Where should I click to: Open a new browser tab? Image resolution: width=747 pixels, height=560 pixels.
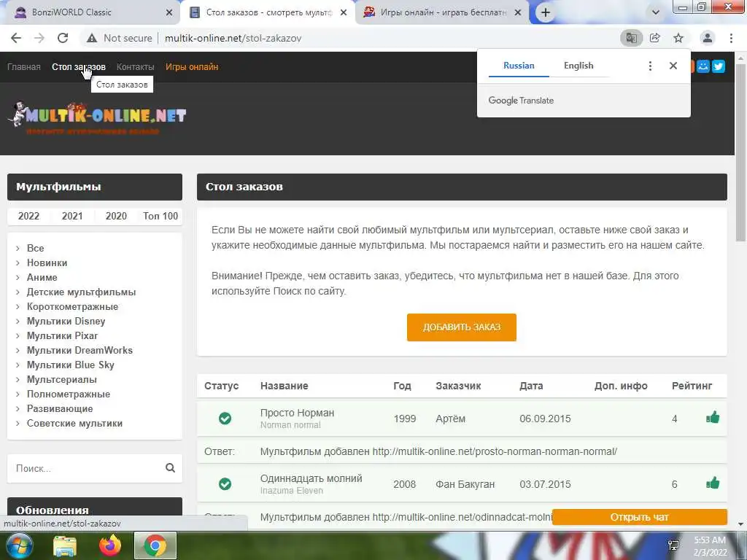coord(546,13)
